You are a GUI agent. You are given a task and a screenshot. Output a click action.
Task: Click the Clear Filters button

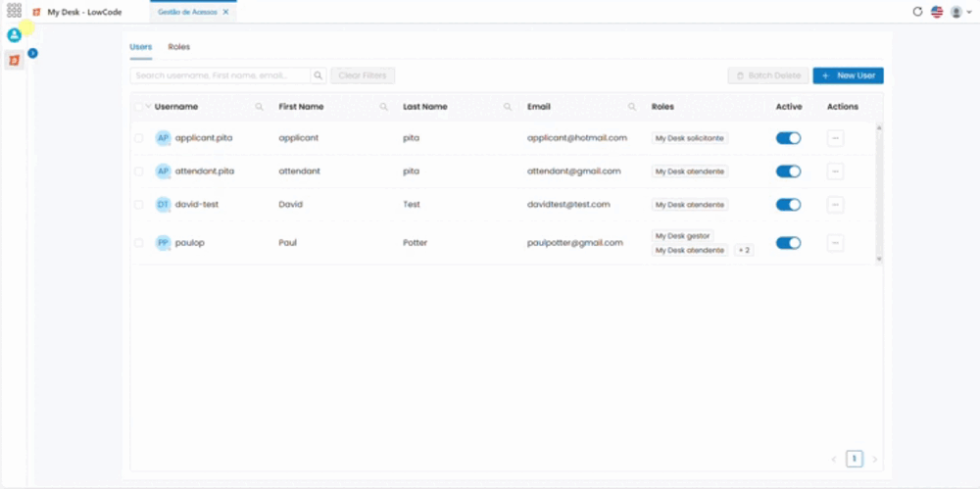[x=363, y=75]
